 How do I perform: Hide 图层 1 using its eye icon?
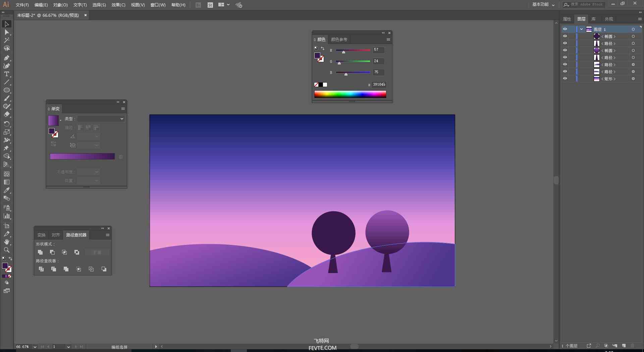pos(565,29)
